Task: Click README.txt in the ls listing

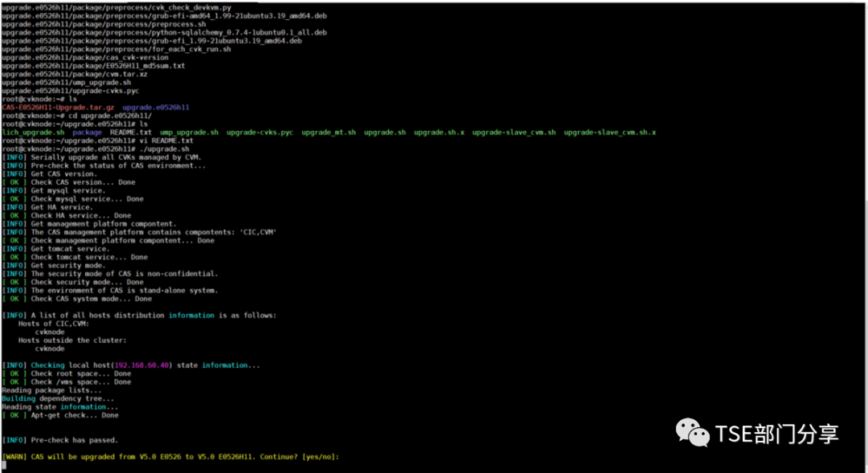Action: pyautogui.click(x=131, y=133)
